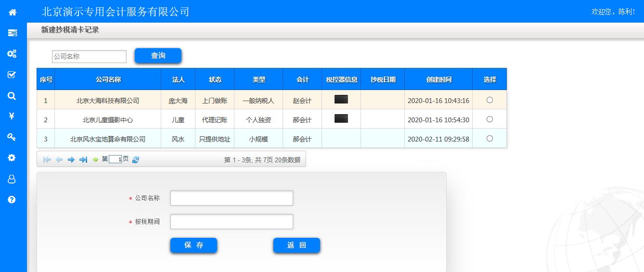Focus the 公司名称 form input
644x272 pixels.
coord(232,198)
